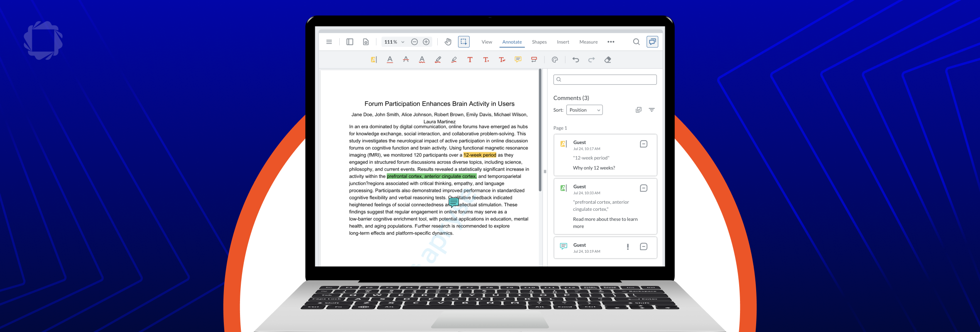Switch to the Insert tab
The width and height of the screenshot is (980, 332).
click(563, 42)
